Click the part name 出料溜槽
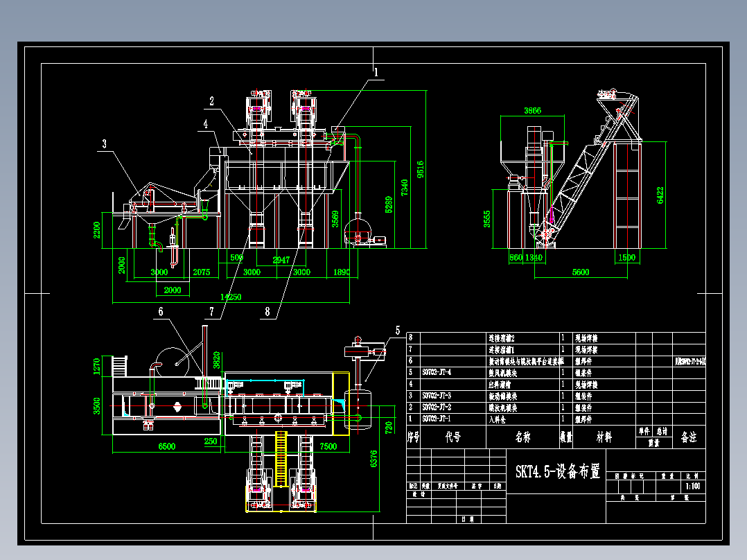This screenshot has height=560, width=747. point(500,384)
